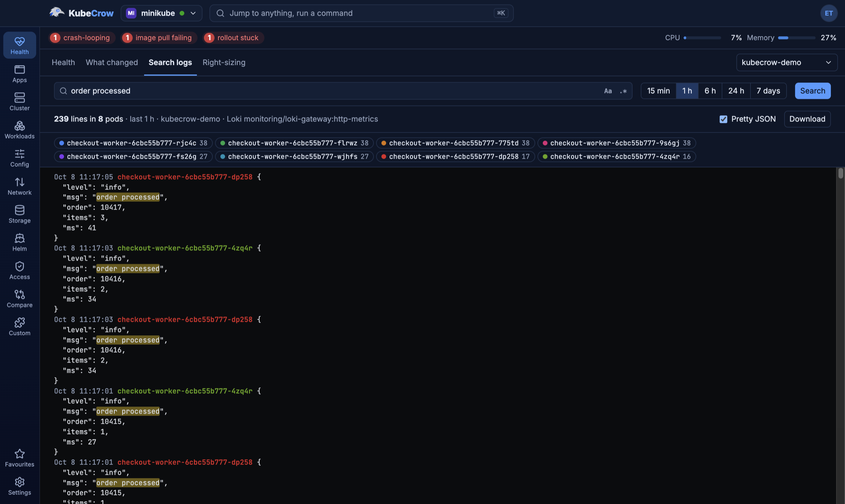Switch to the Health tab
Viewport: 845px width, 504px height.
click(x=63, y=62)
